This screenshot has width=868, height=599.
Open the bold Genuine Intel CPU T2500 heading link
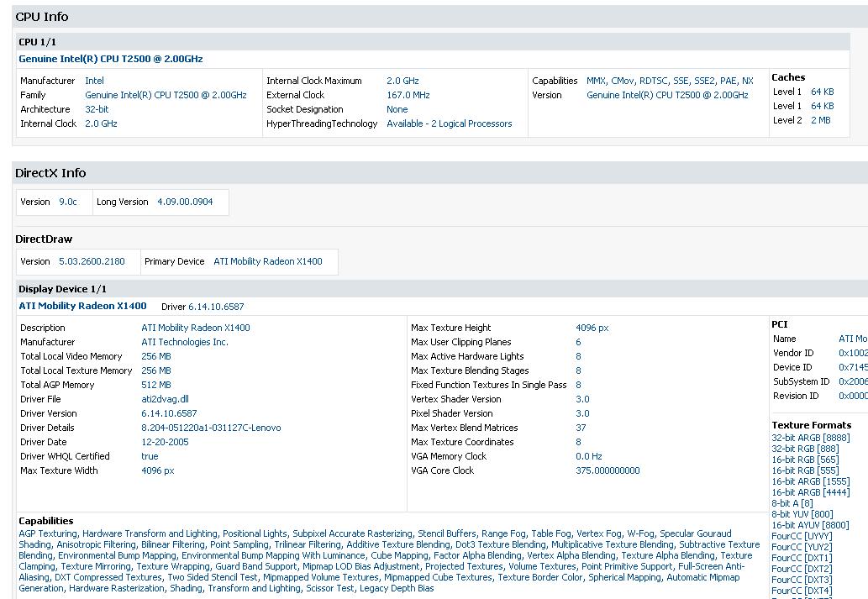pyautogui.click(x=111, y=59)
